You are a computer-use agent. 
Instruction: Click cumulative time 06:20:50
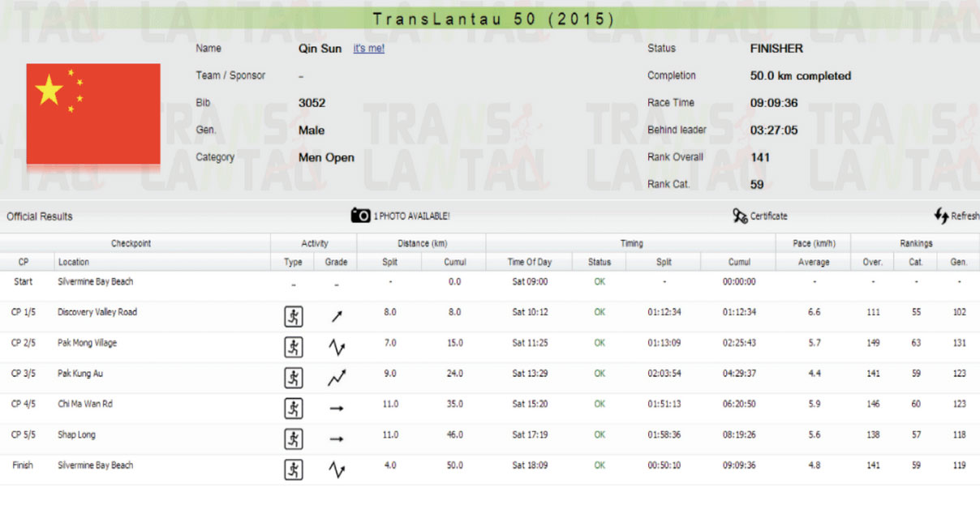point(740,404)
